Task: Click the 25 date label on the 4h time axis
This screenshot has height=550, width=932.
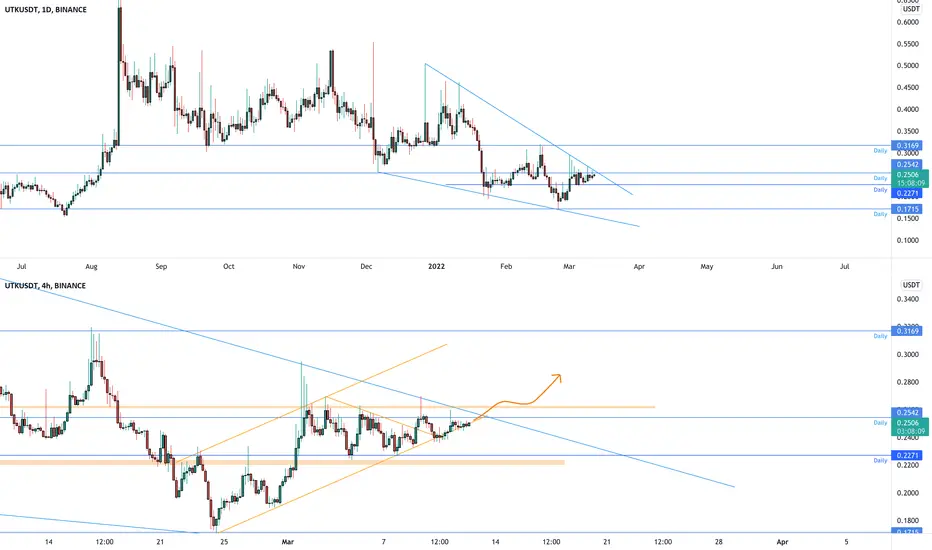Action: pos(223,542)
